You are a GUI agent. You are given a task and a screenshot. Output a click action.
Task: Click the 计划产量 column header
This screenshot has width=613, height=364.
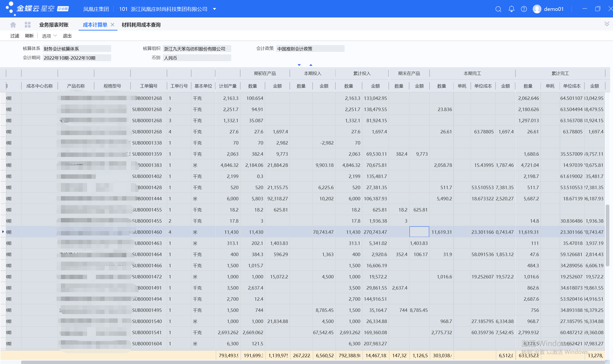point(228,86)
